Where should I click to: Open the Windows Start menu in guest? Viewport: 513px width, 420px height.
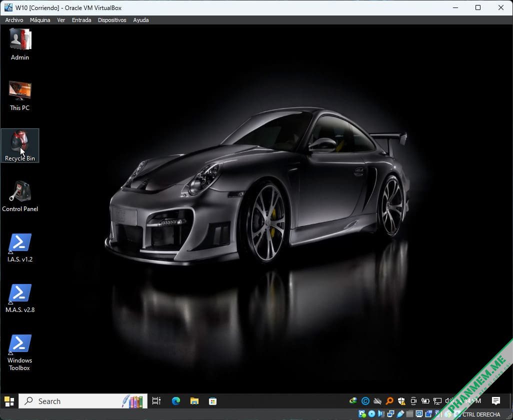point(9,401)
